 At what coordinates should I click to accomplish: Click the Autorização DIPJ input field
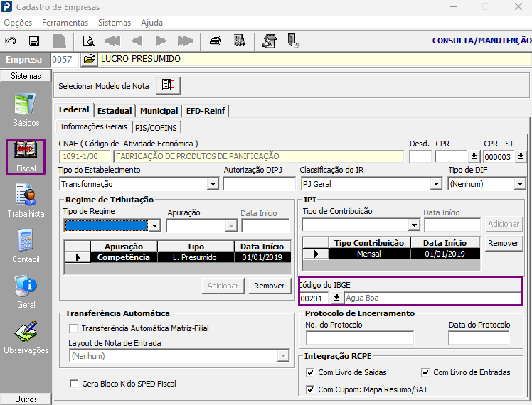259,184
